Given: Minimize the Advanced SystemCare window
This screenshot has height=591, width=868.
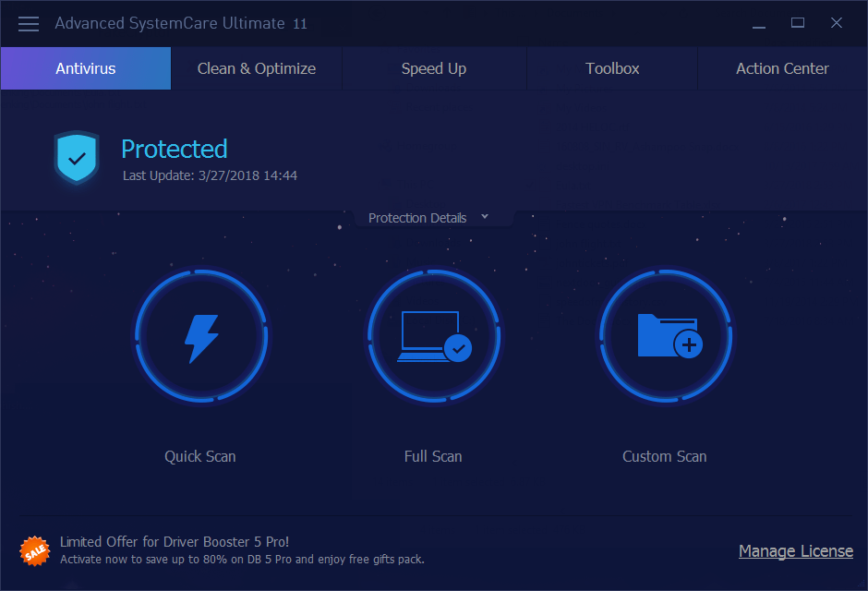Looking at the screenshot, I should pyautogui.click(x=759, y=23).
